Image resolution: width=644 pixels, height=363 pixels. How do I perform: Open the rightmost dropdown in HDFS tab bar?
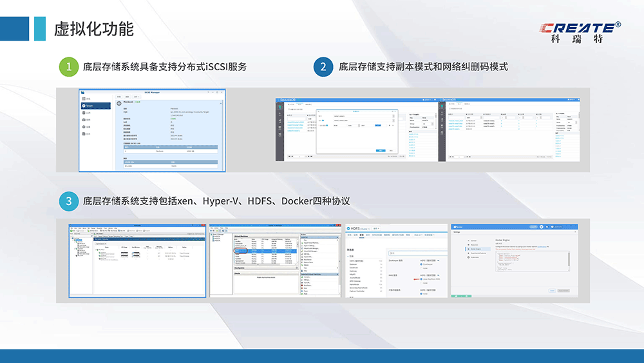point(429,235)
